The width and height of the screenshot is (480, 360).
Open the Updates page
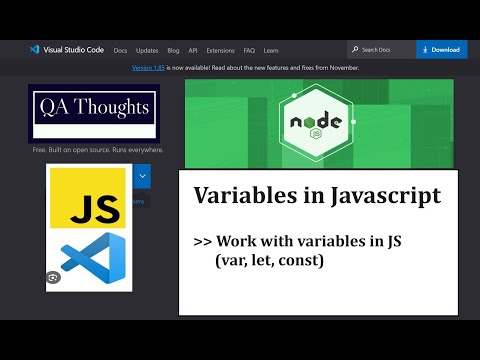pos(147,51)
